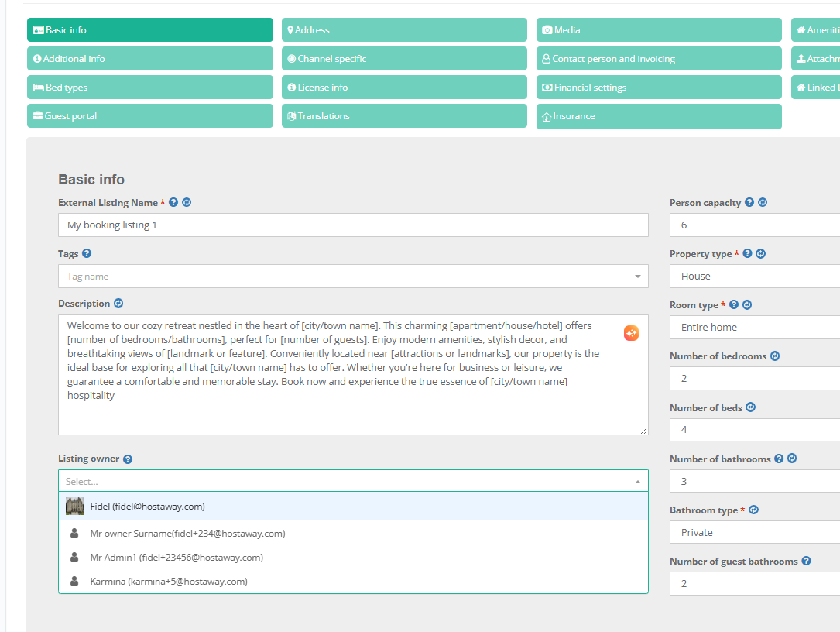Expand the Tags dropdown arrow

coord(637,276)
